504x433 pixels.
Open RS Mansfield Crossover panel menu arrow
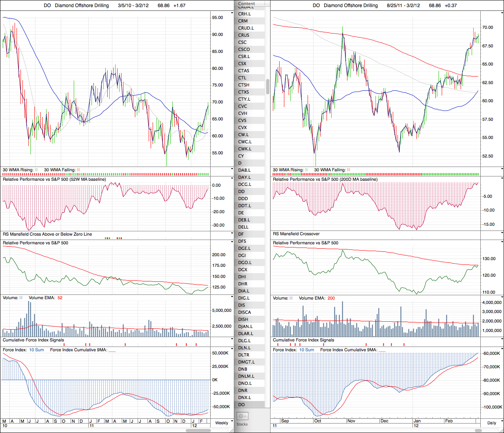(502, 234)
